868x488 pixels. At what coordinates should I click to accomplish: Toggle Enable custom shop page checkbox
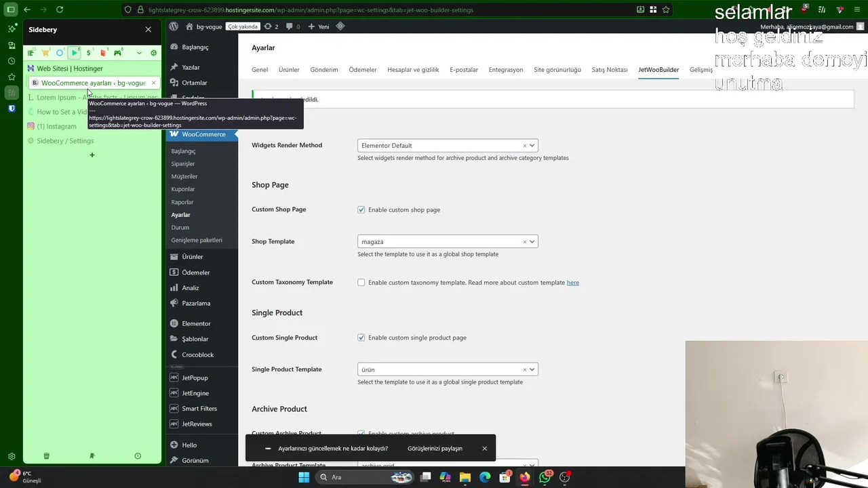tap(361, 209)
